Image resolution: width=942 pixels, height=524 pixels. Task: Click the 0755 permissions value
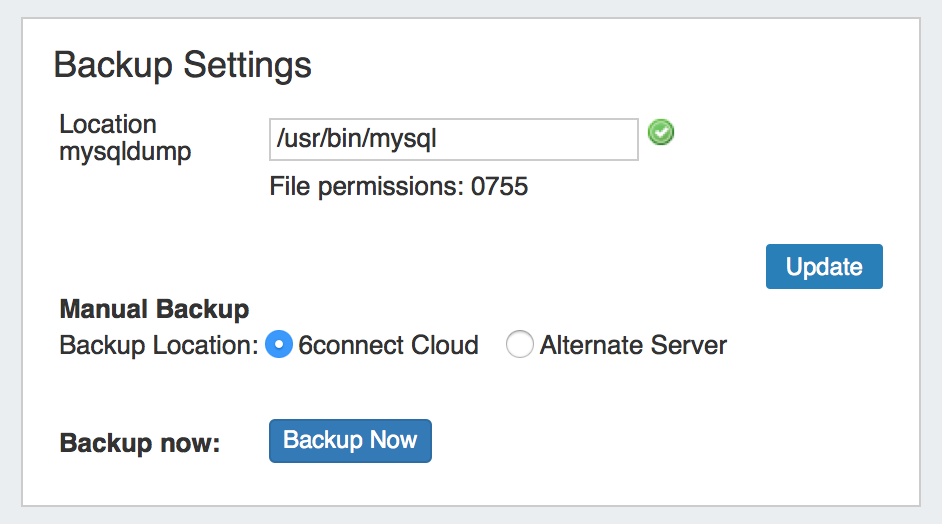click(x=500, y=187)
